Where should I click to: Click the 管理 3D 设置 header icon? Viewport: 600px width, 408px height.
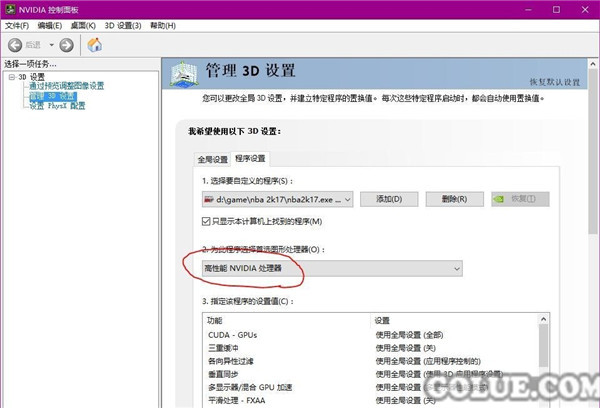[185, 74]
